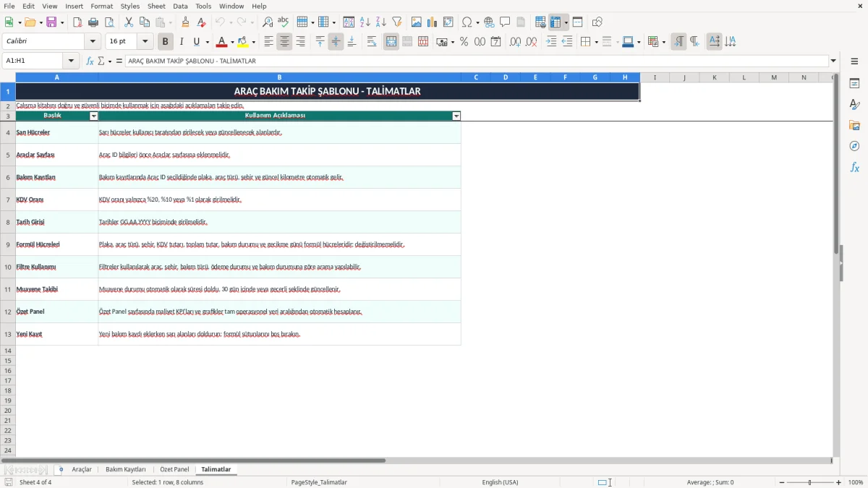Apply the red font color

coord(223,42)
